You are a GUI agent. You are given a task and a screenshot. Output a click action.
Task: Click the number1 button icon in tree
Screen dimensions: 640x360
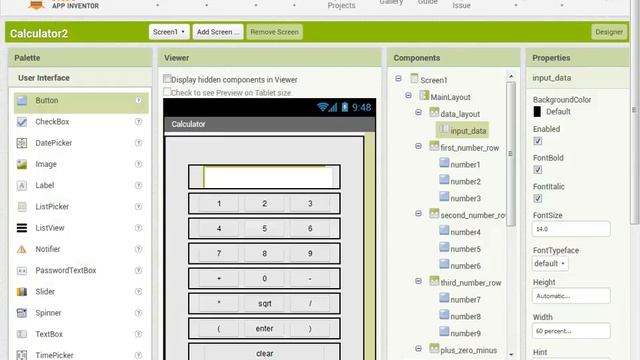pyautogui.click(x=444, y=163)
